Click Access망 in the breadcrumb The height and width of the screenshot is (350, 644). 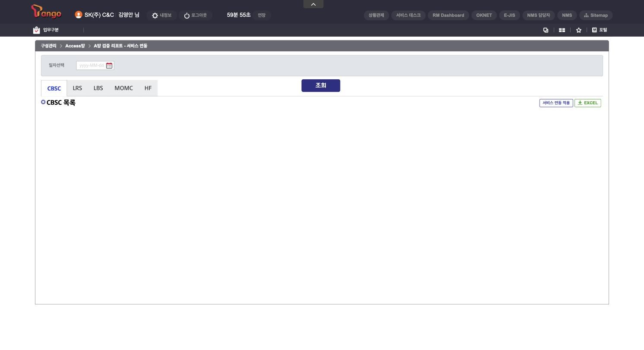tap(75, 46)
